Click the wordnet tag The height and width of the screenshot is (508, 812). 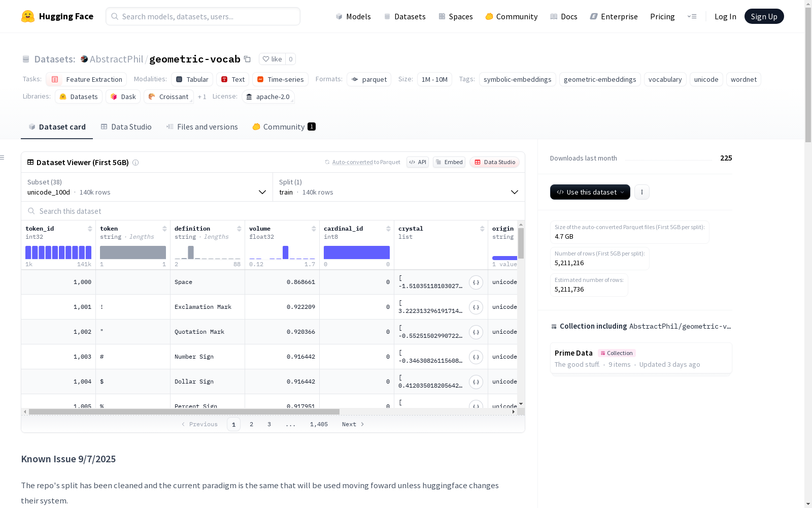[743, 79]
